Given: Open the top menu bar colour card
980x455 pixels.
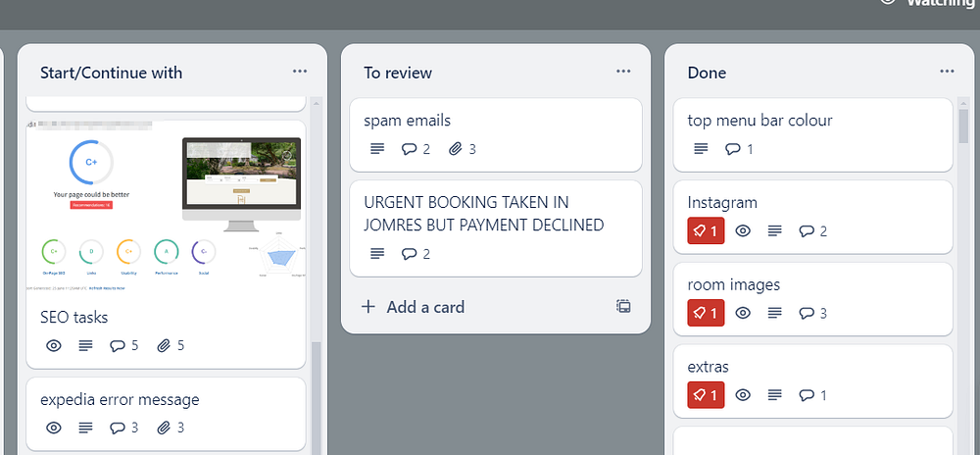Looking at the screenshot, I should point(812,134).
